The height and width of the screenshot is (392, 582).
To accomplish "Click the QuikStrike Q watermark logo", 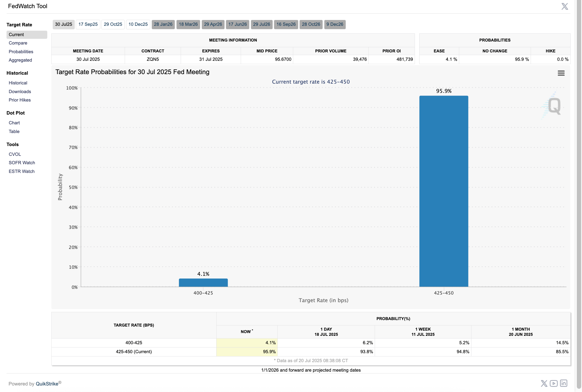I will pyautogui.click(x=554, y=106).
